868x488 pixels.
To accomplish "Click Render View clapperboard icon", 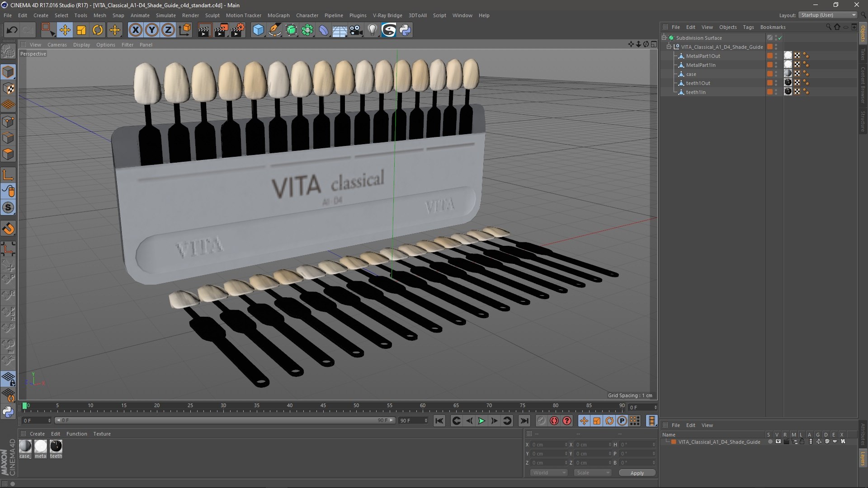I will point(204,30).
